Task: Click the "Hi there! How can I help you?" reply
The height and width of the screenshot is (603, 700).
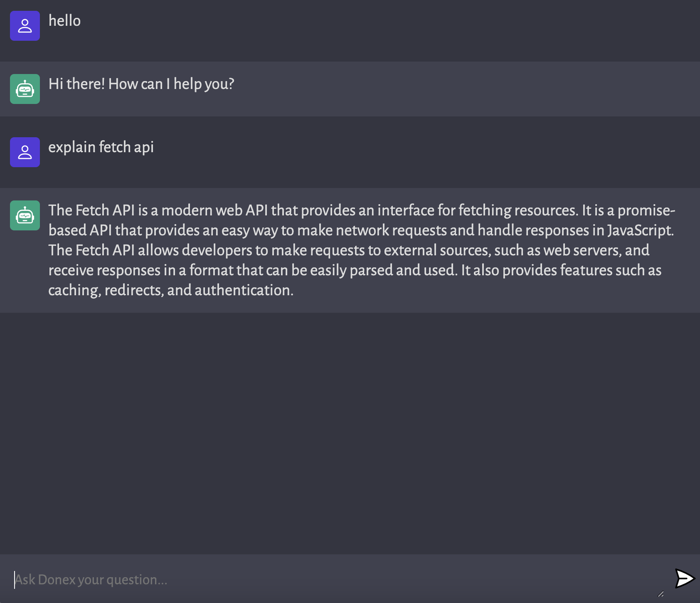Action: pyautogui.click(x=141, y=84)
